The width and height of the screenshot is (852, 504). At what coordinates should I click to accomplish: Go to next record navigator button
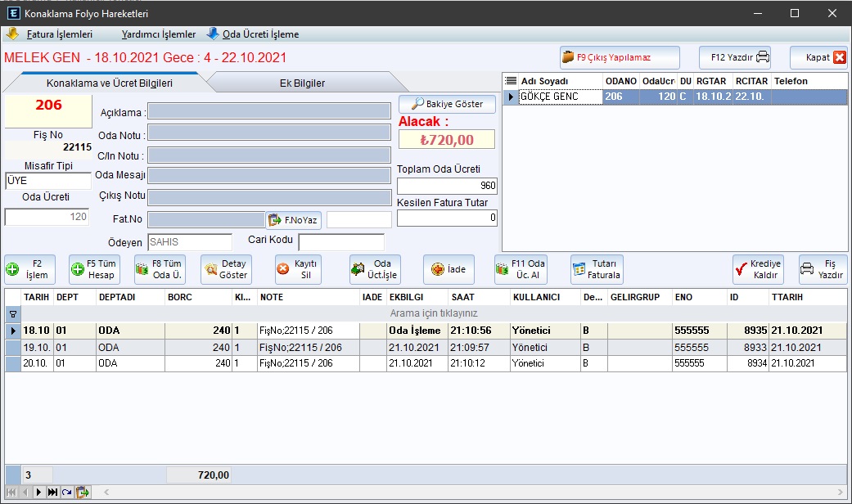tap(38, 492)
